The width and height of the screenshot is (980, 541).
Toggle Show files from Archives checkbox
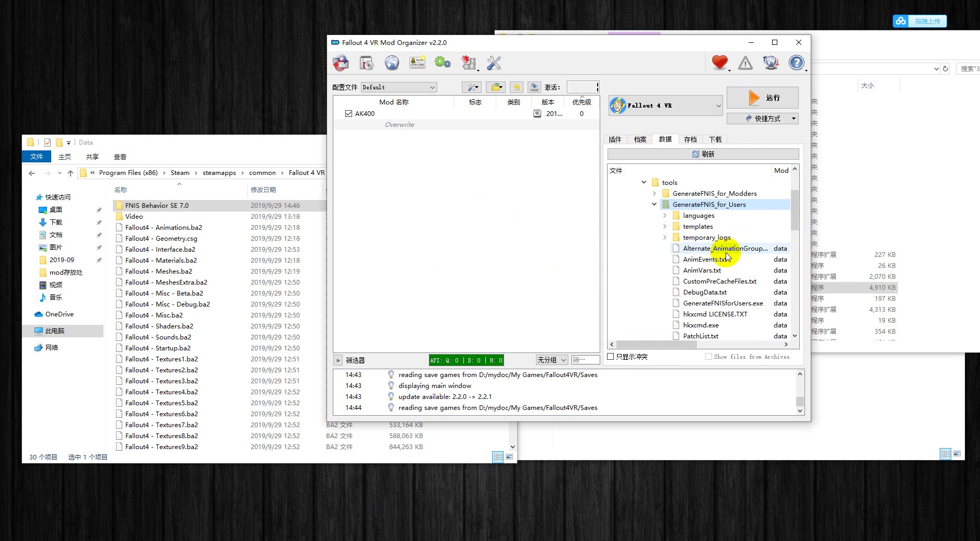(708, 357)
